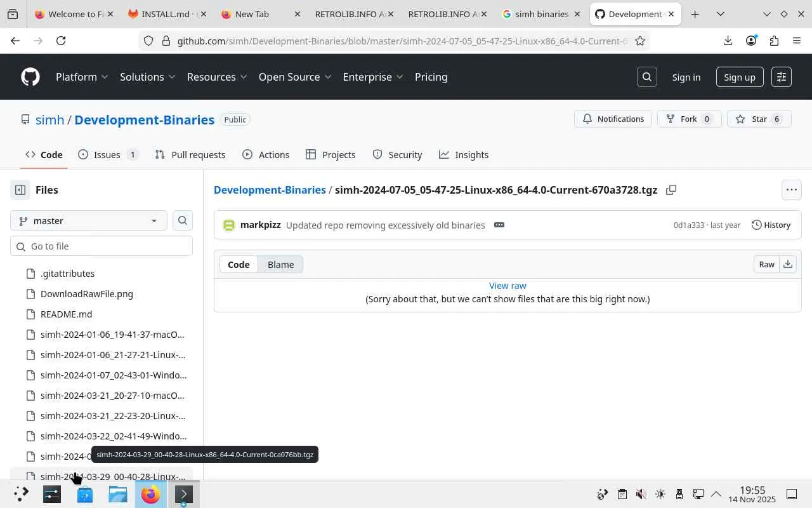Open the master branch selector
This screenshot has height=508, width=812.
tap(89, 220)
